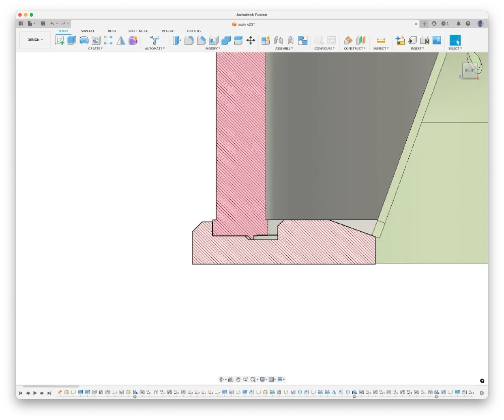Expand the MODIFY menu
The width and height of the screenshot is (504, 420).
click(x=213, y=49)
